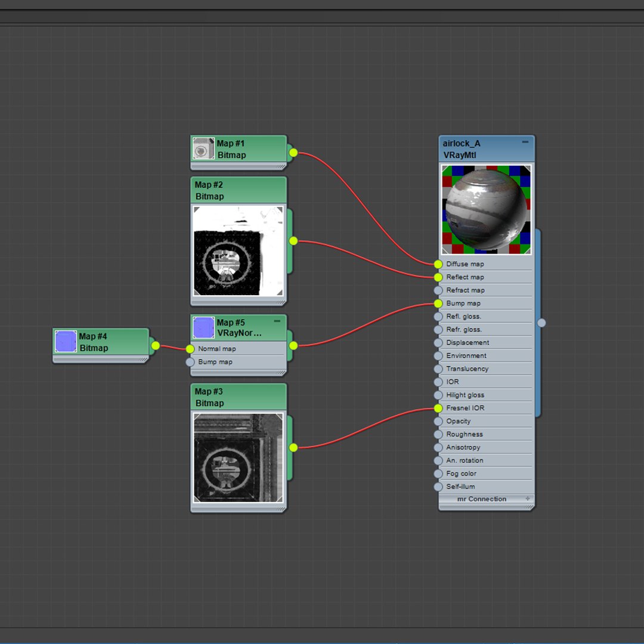Click the Hilight gloss input socket

tap(438, 395)
